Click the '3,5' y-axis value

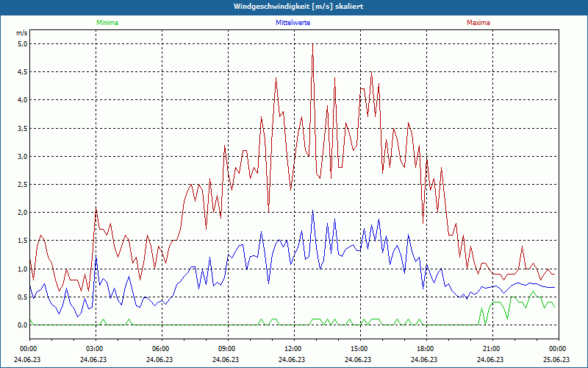coord(23,128)
